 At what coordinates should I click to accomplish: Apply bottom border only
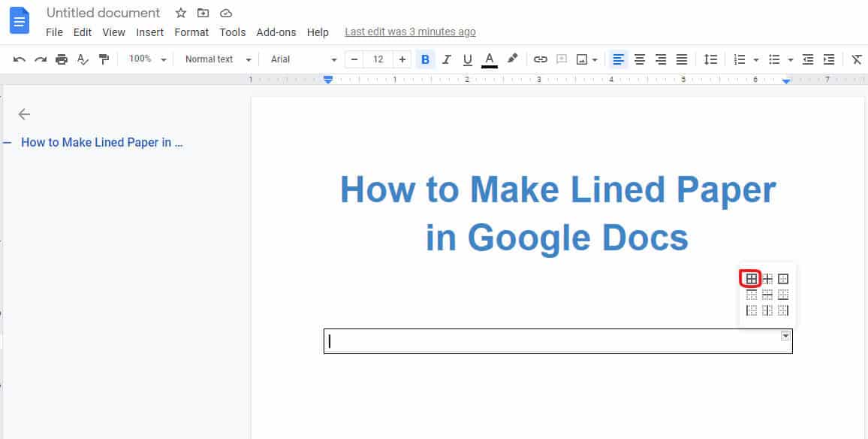[x=782, y=295]
